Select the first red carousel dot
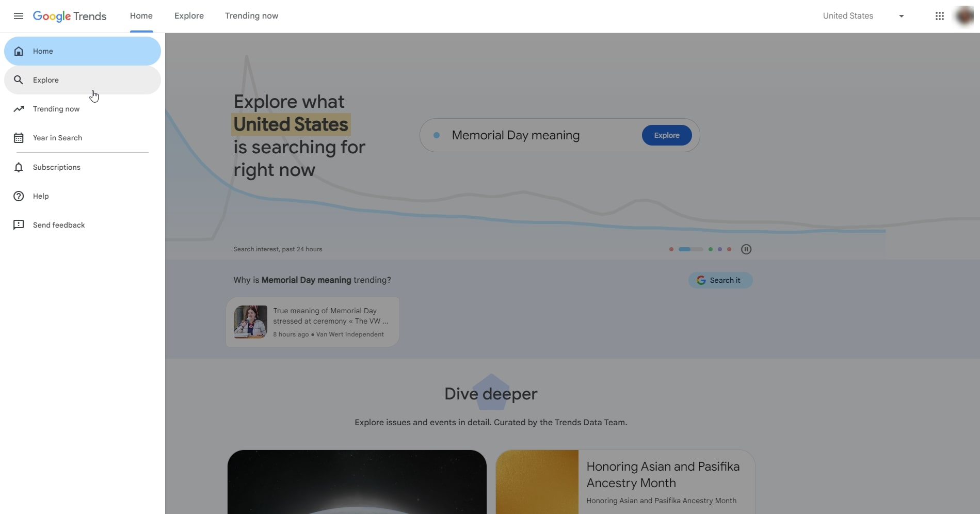Image resolution: width=980 pixels, height=514 pixels. tap(671, 249)
